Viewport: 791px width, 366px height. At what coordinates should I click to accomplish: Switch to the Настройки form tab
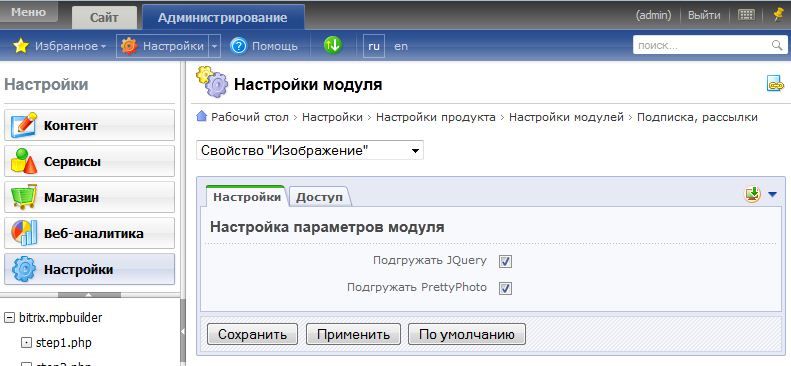[247, 197]
